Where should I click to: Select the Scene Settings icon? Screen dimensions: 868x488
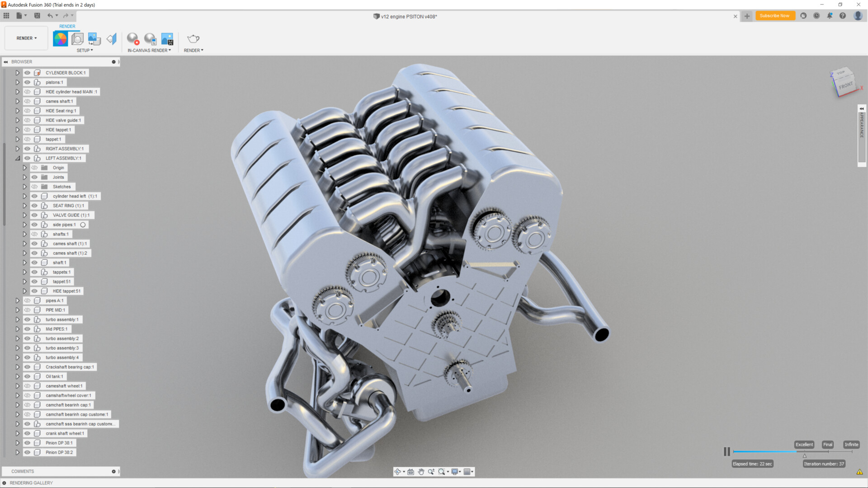click(x=77, y=38)
